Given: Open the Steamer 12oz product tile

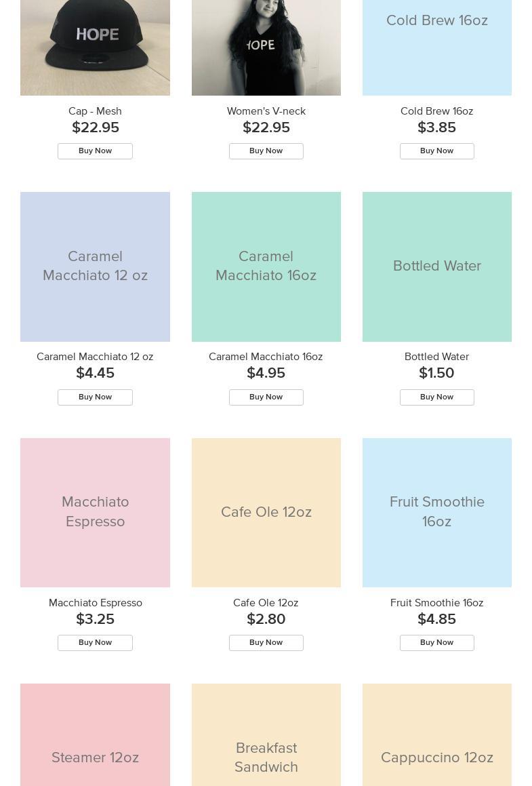Looking at the screenshot, I should pos(95,736).
